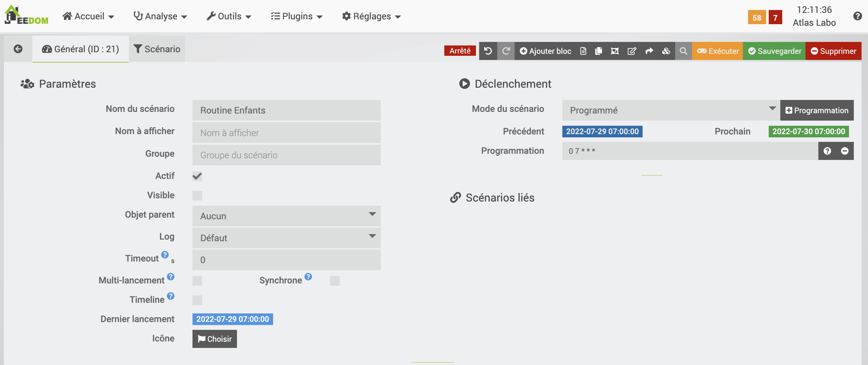Show Timeline help icon
868x365 pixels.
171,296
